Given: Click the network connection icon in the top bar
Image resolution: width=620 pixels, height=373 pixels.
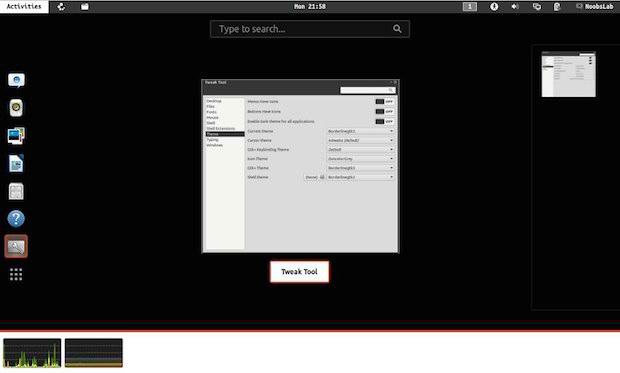Looking at the screenshot, I should pyautogui.click(x=537, y=6).
